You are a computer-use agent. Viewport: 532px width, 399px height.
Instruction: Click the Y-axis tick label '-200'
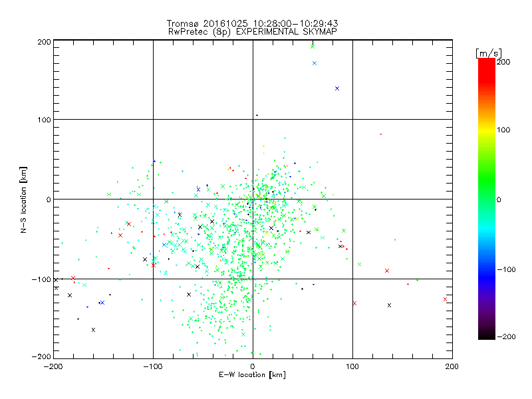coord(41,356)
